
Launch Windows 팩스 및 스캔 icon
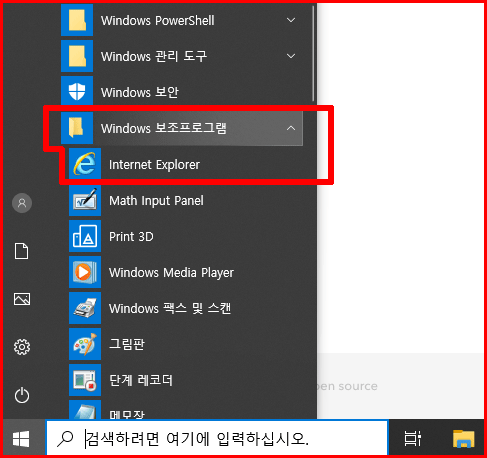click(85, 308)
